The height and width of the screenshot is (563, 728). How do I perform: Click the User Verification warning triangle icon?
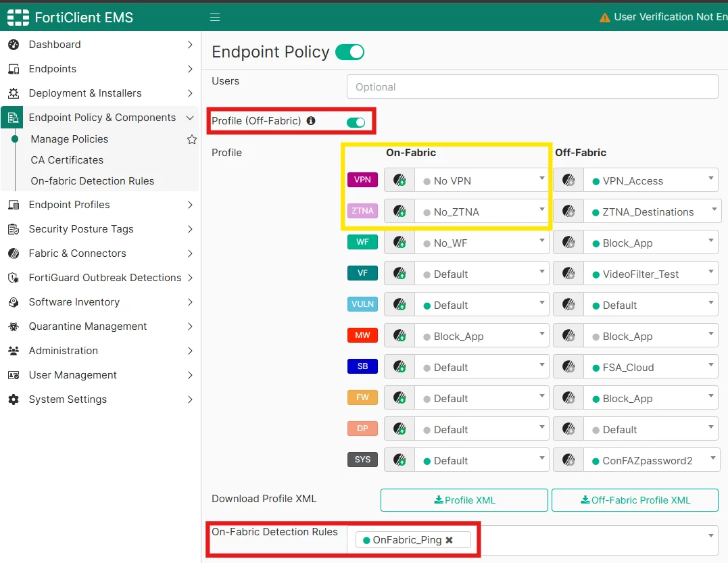click(604, 18)
